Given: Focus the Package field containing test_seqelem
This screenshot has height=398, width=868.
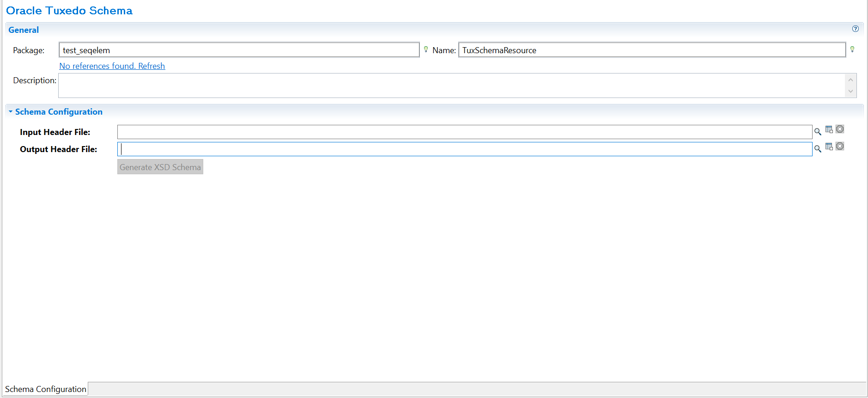Looking at the screenshot, I should coord(239,50).
